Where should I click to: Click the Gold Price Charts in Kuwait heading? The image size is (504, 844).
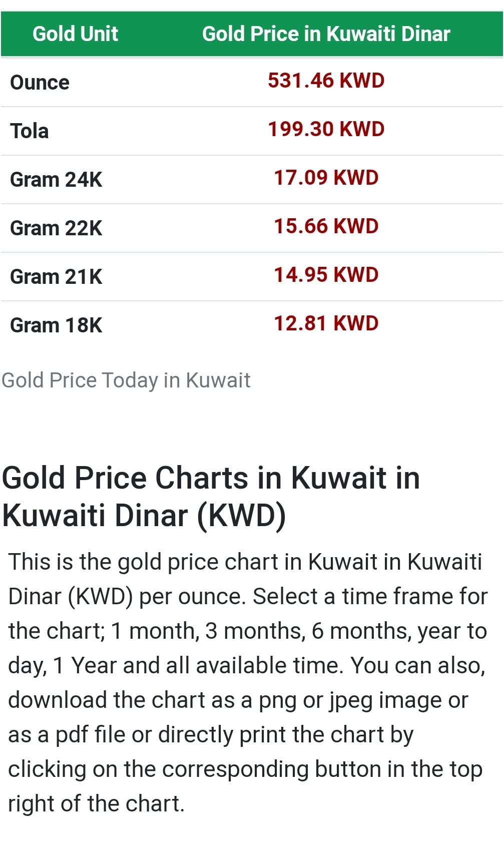211,478
